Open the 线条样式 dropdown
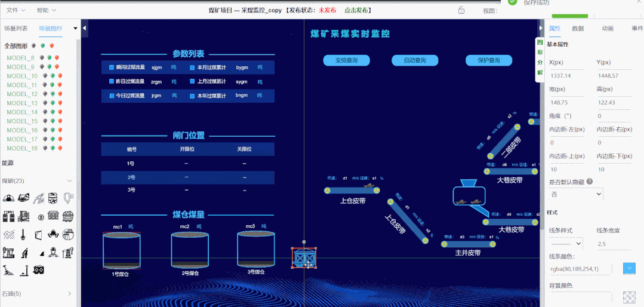 coord(566,244)
